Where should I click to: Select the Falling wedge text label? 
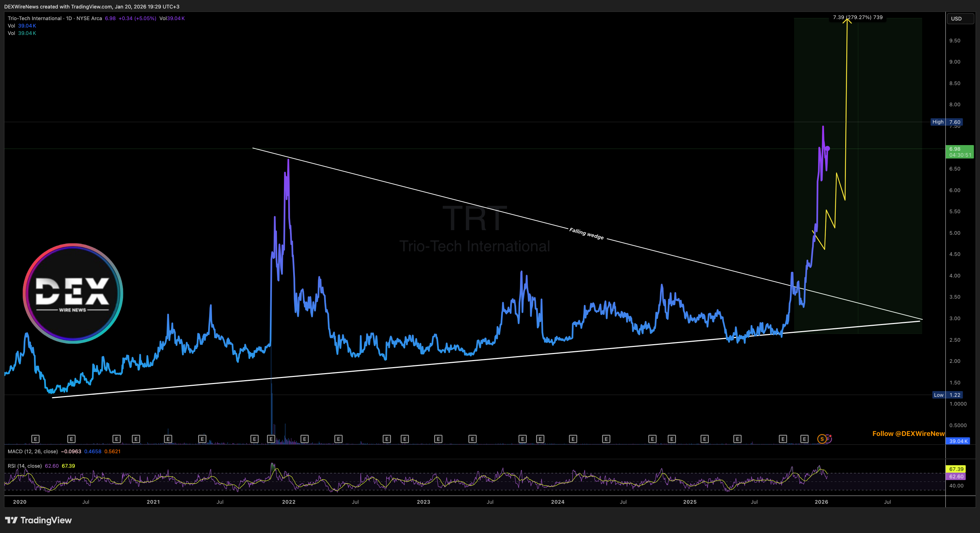(586, 233)
